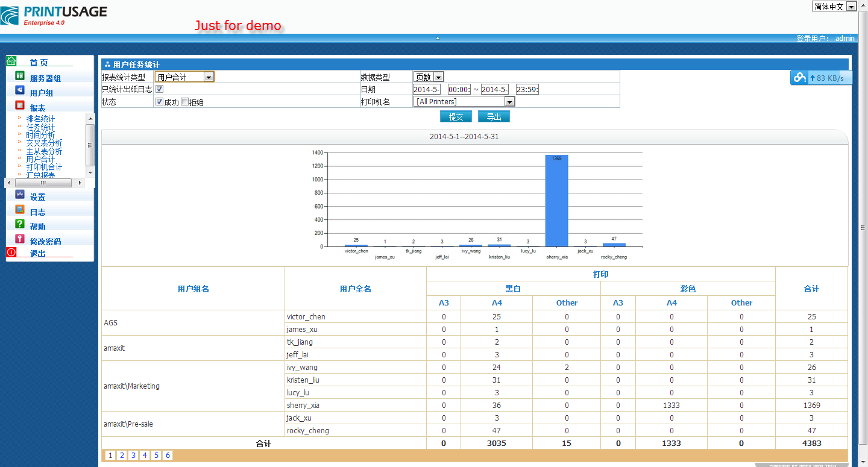
Task: Open 打印机合计 in the report submenu
Action: click(44, 167)
